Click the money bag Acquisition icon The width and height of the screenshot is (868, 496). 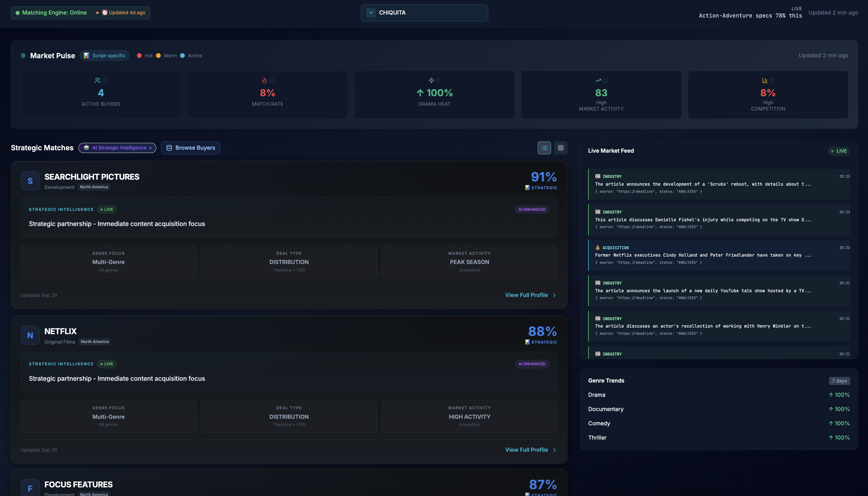tap(597, 248)
